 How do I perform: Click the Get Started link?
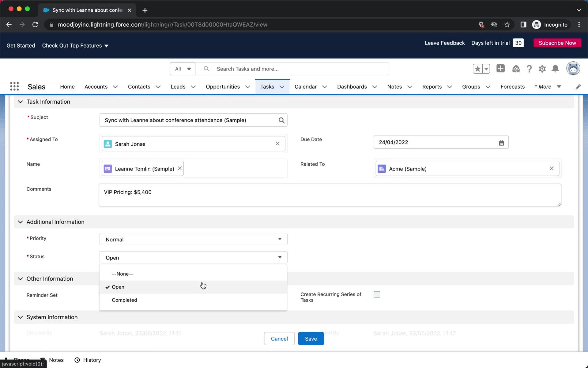click(21, 46)
